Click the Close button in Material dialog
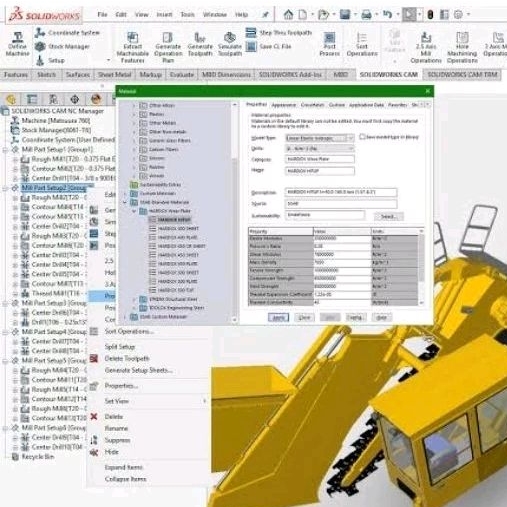507x507 pixels. tap(304, 317)
